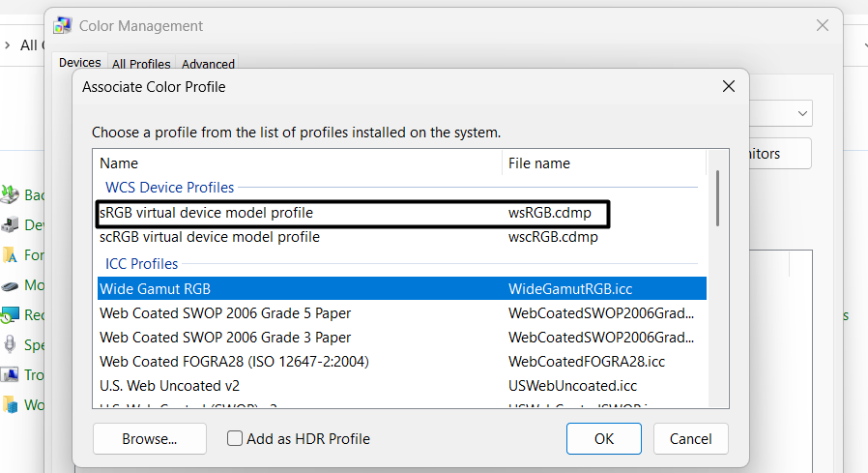Select the sRGB virtual device model profile

pyautogui.click(x=206, y=212)
